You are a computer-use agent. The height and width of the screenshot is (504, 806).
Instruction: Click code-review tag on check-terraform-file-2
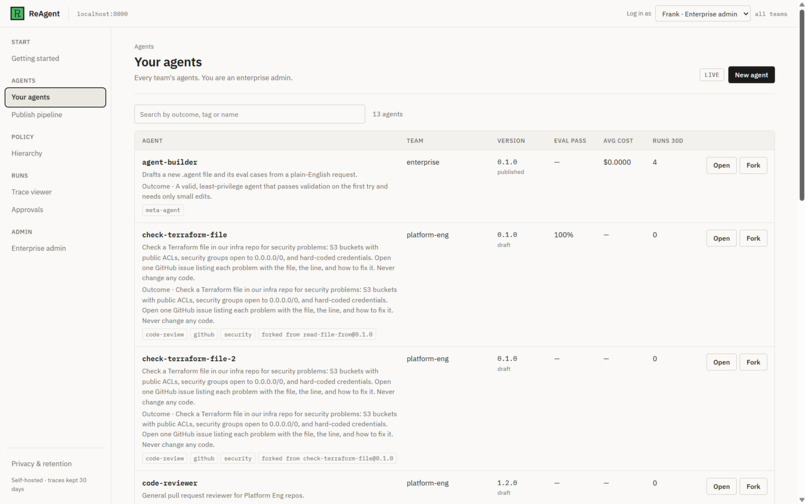164,458
